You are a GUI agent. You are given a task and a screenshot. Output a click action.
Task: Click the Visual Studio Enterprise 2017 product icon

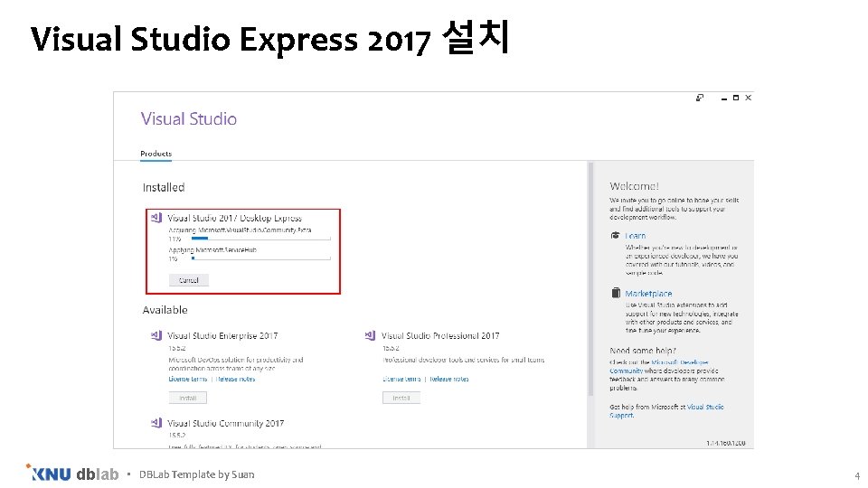pyautogui.click(x=156, y=335)
